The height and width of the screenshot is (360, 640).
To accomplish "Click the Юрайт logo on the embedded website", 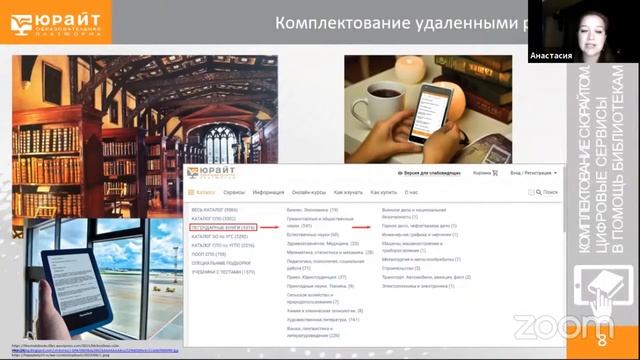I will pyautogui.click(x=211, y=173).
